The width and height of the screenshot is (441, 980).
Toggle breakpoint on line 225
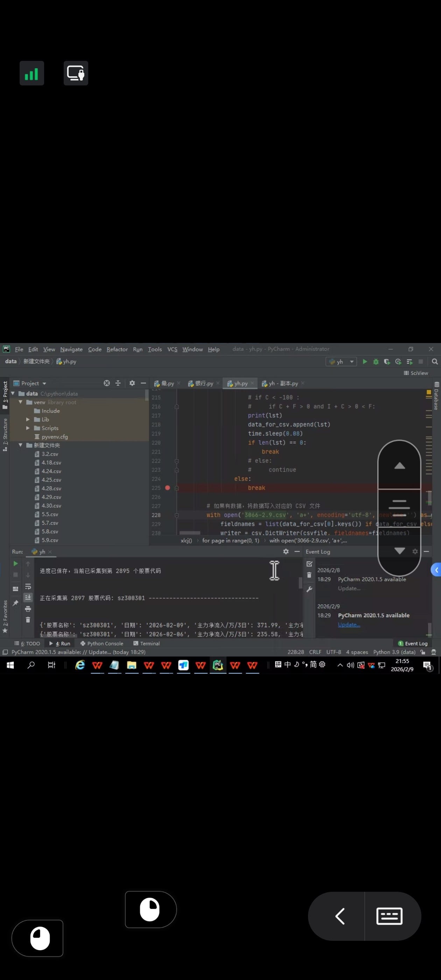[x=167, y=488]
